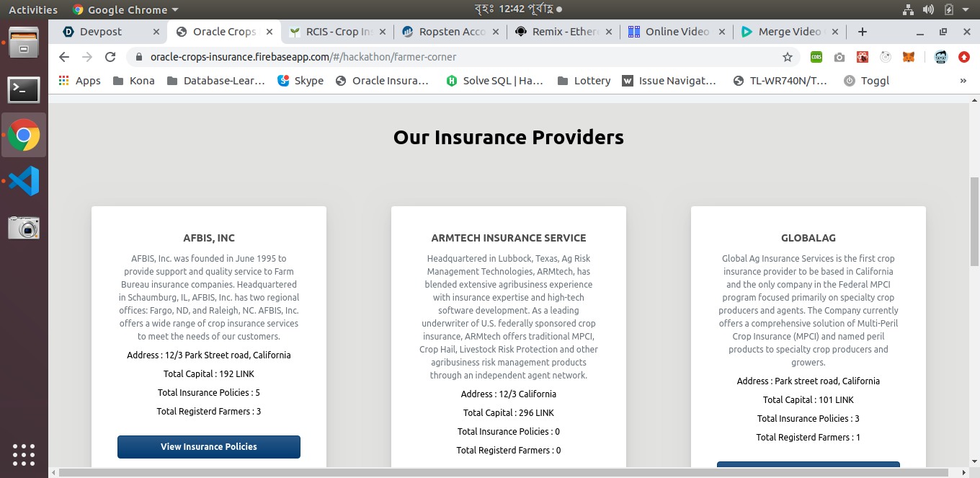Open the TL-WR740N router bookmark
The image size is (980, 478).
[780, 81]
